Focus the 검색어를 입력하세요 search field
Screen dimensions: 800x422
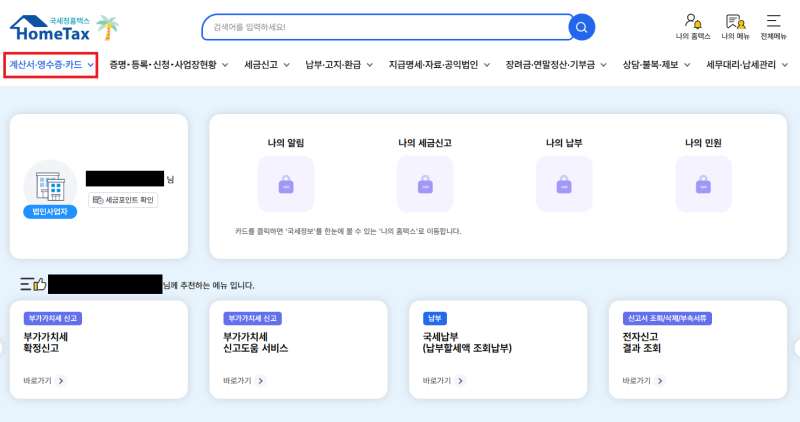388,27
